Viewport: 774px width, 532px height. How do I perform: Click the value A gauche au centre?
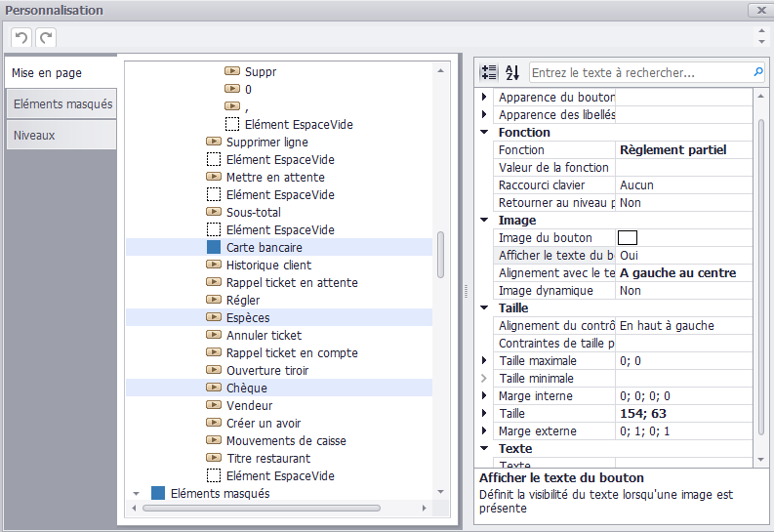click(x=677, y=272)
